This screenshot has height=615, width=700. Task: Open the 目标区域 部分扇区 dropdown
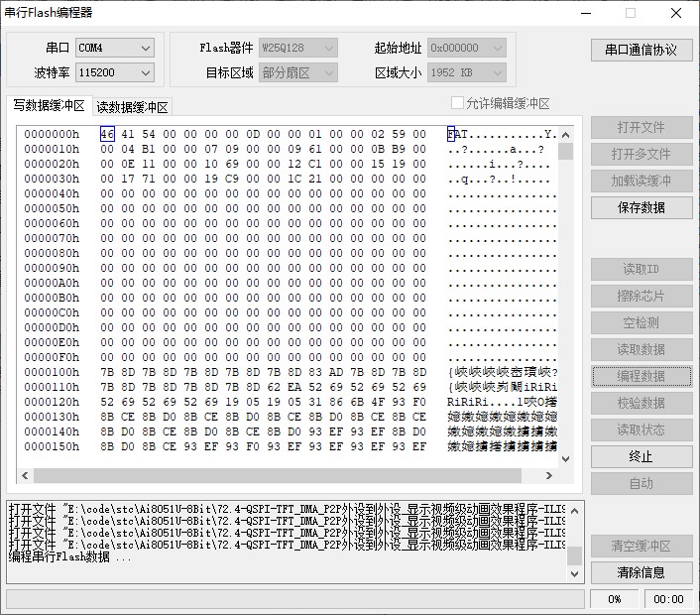[297, 72]
